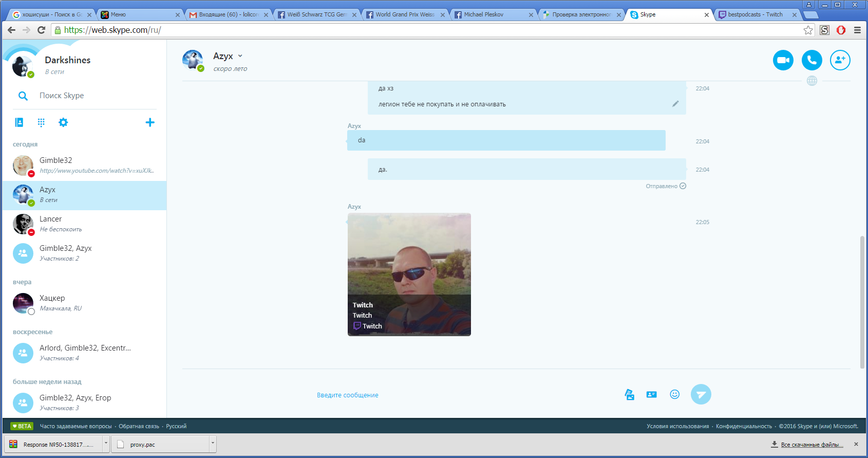
Task: Add participants to conversation
Action: (x=840, y=60)
